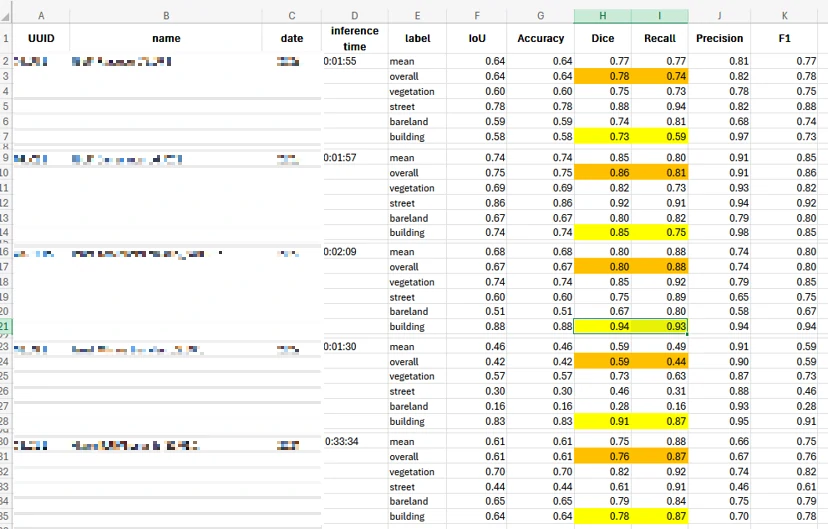The height and width of the screenshot is (529, 828).
Task: Select orange Recall cell 0.74 in row 3
Action: pyautogui.click(x=660, y=76)
